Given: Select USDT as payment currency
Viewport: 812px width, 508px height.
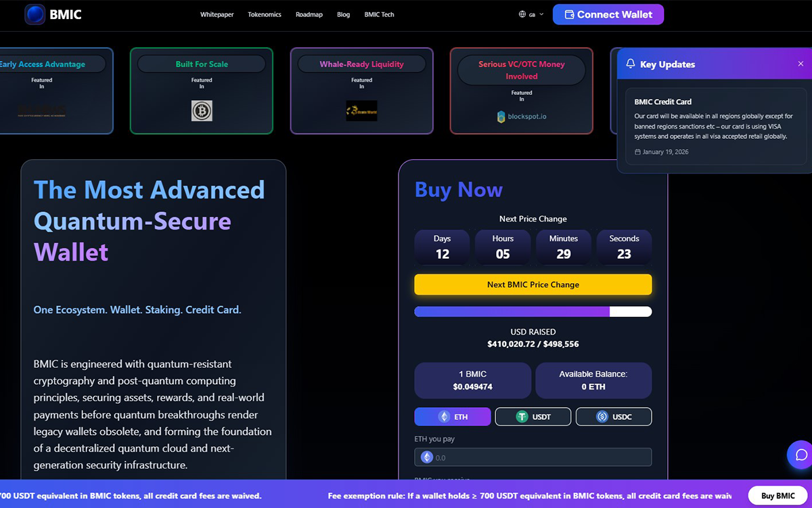Looking at the screenshot, I should click(x=533, y=417).
